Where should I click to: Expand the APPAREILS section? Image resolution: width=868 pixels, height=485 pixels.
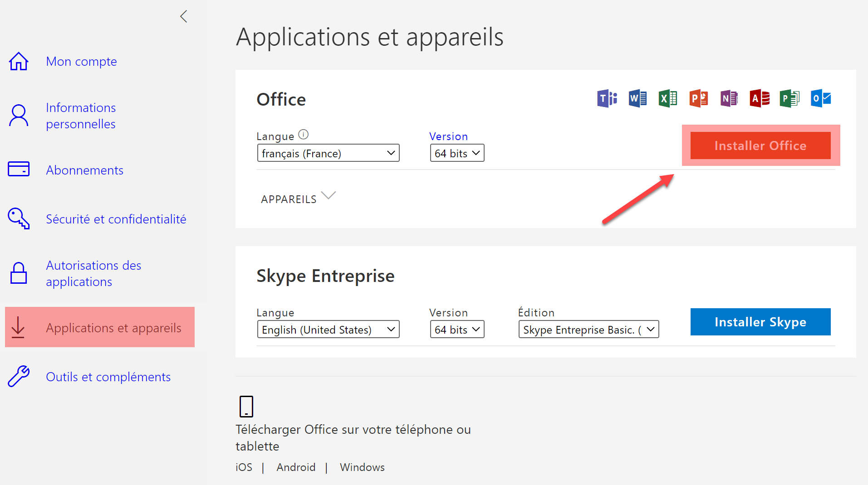(x=298, y=199)
